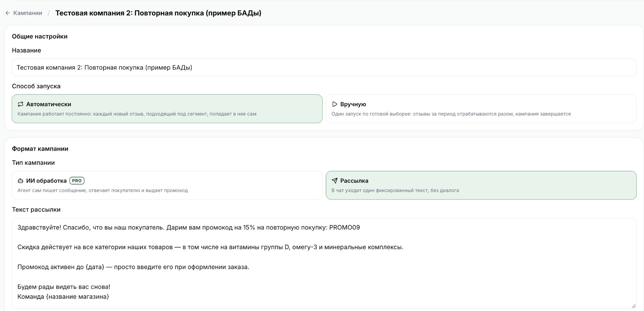Grab the textarea resize handle corner
The height and width of the screenshot is (311, 644).
[633, 306]
